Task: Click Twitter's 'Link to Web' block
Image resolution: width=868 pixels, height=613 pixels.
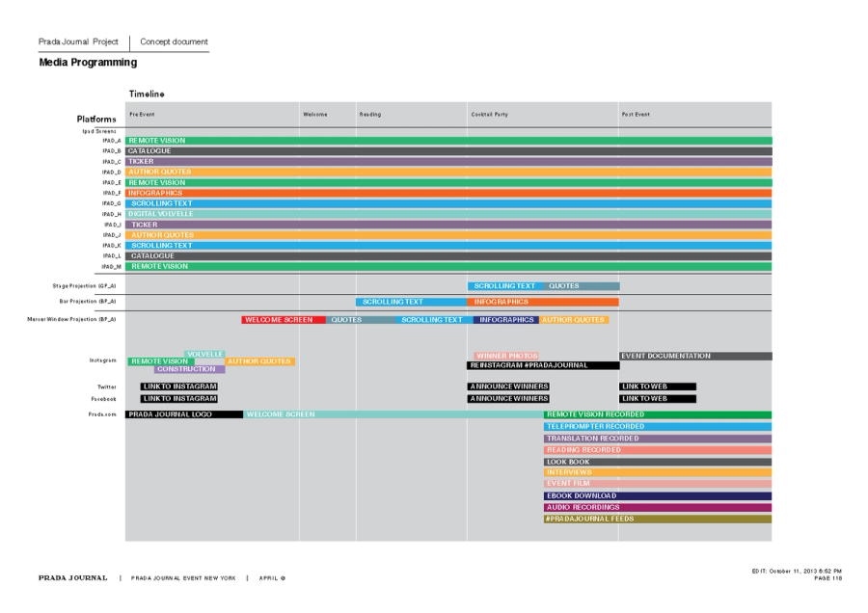Action: [658, 386]
